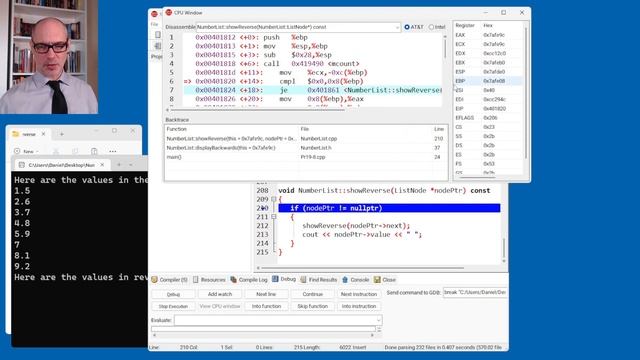Image resolution: width=640 pixels, height=360 pixels.
Task: Click the Next instruction button
Action: [359, 294]
